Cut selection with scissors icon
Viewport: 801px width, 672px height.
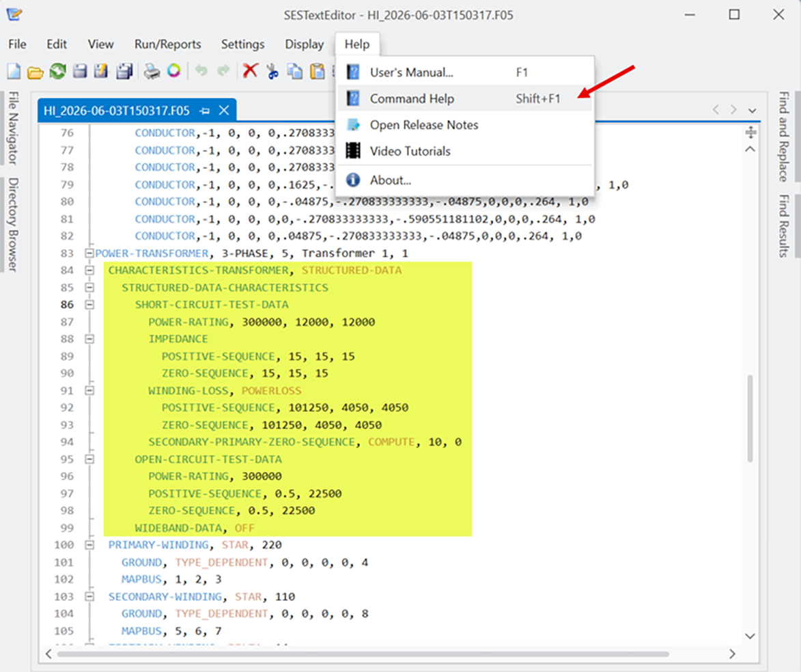tap(272, 71)
